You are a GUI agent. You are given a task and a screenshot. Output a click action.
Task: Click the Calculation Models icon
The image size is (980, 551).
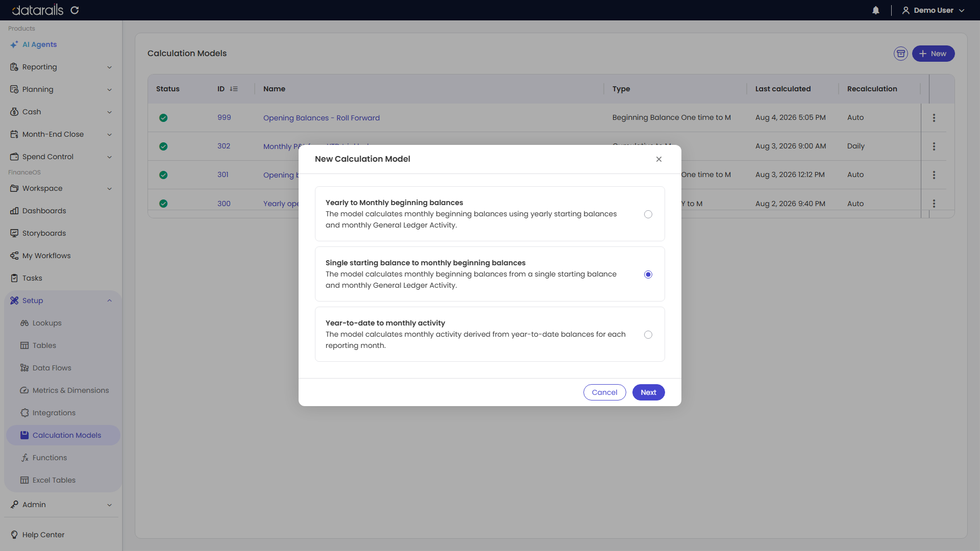pyautogui.click(x=24, y=435)
